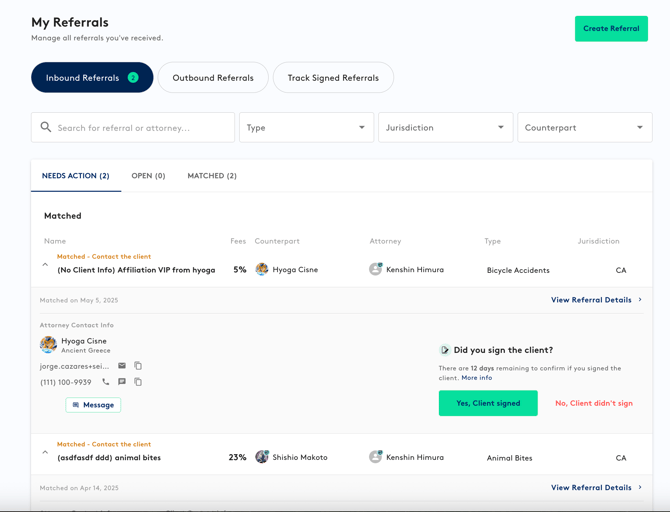Switch to the Outbound Referrals tab

click(x=213, y=78)
